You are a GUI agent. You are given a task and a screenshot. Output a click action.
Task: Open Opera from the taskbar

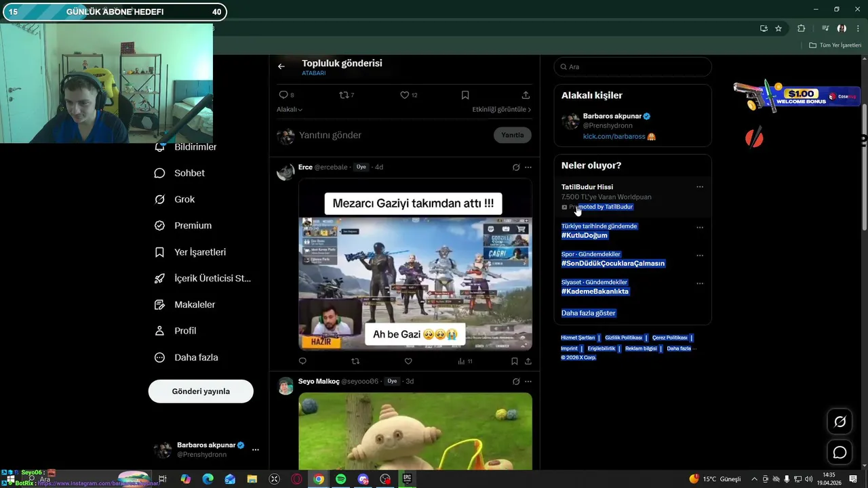tap(296, 479)
